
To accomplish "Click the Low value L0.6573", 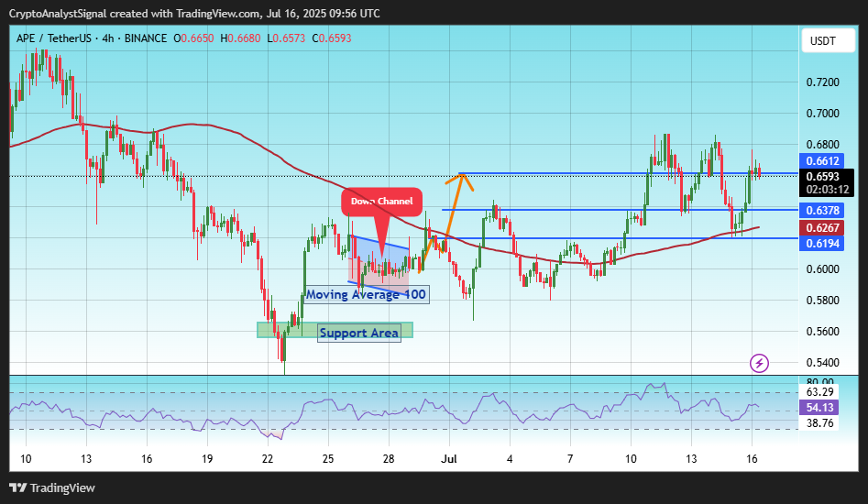I will [286, 38].
